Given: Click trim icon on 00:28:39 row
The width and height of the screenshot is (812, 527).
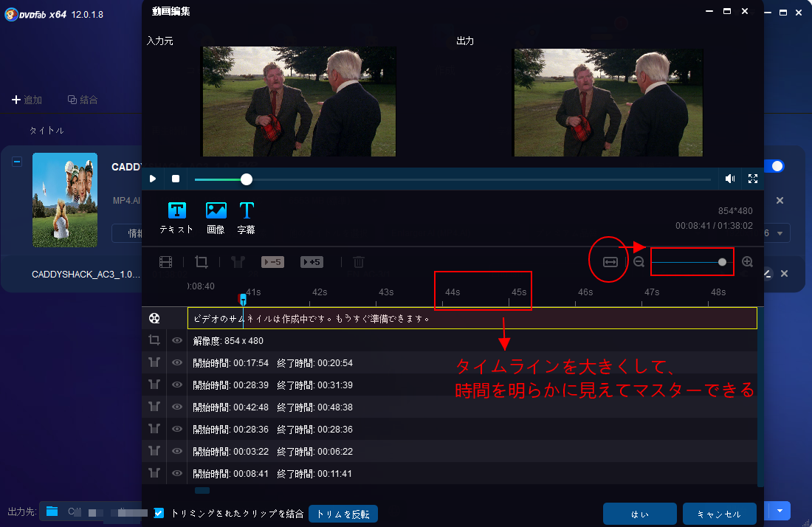Looking at the screenshot, I should click(x=154, y=385).
